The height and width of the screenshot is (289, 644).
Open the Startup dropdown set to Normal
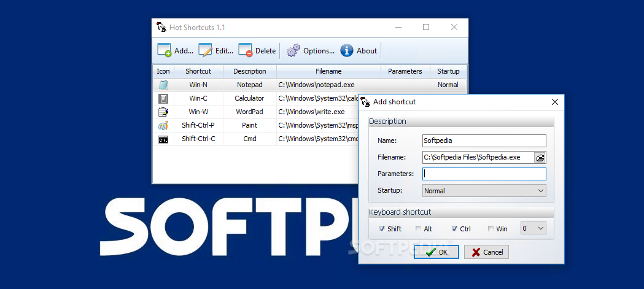click(484, 190)
